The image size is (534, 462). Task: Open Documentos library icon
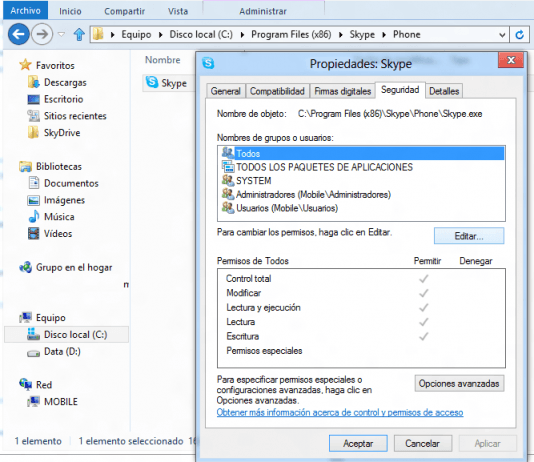33,183
